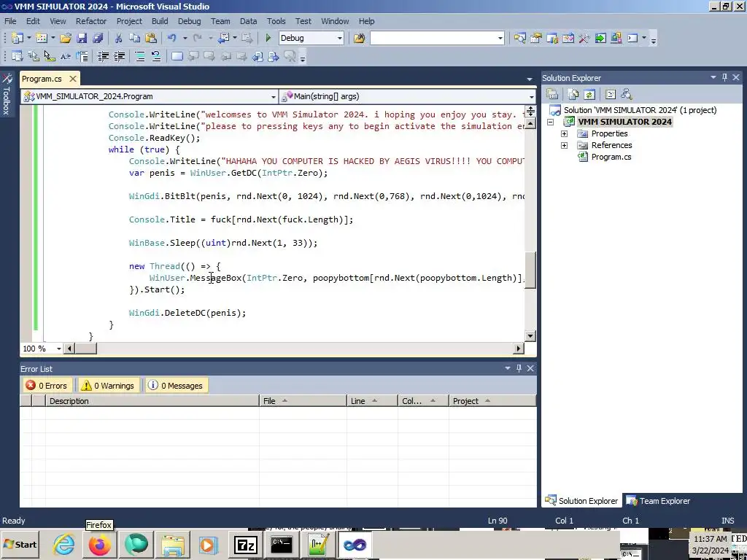Sort Error List by Line column
The height and width of the screenshot is (560, 747).
(x=372, y=401)
